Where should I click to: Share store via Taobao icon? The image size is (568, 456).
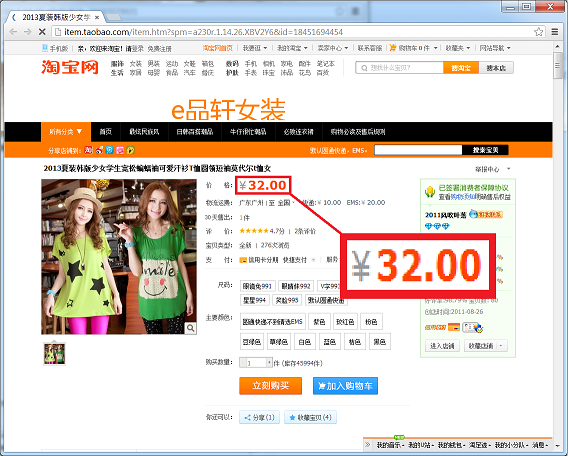click(x=88, y=150)
